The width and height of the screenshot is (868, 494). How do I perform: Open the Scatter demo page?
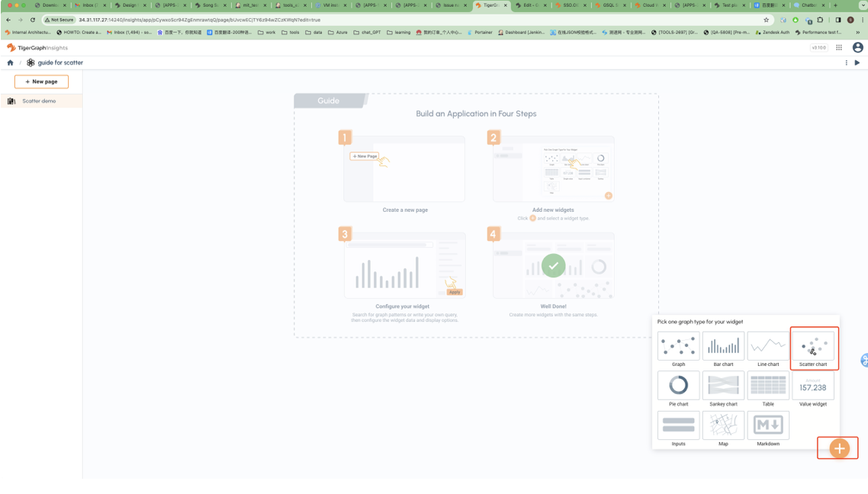[x=39, y=101]
